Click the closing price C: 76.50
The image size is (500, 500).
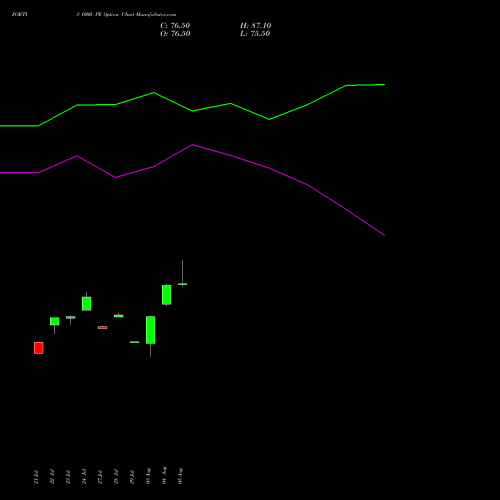pyautogui.click(x=175, y=26)
